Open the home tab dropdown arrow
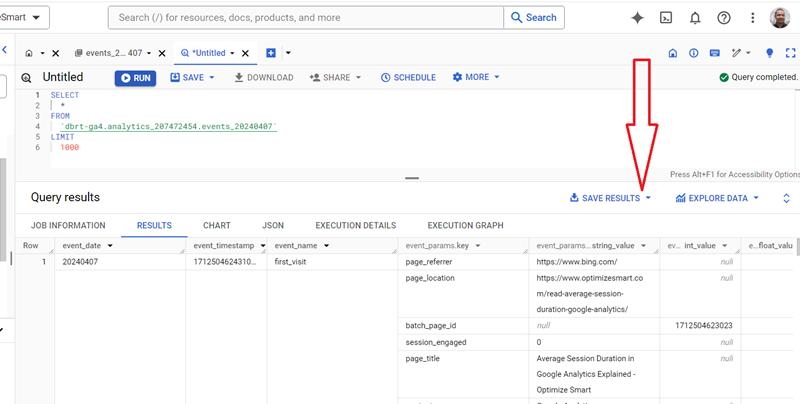The height and width of the screenshot is (404, 800). click(x=42, y=53)
